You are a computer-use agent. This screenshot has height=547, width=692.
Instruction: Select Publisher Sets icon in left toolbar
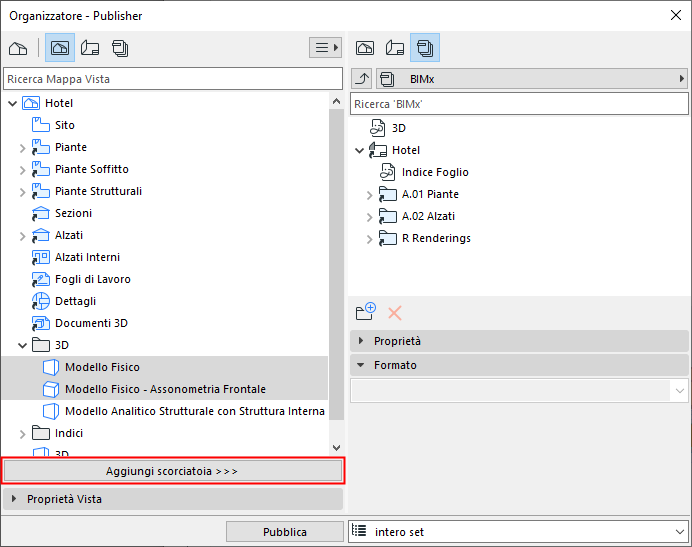point(120,48)
